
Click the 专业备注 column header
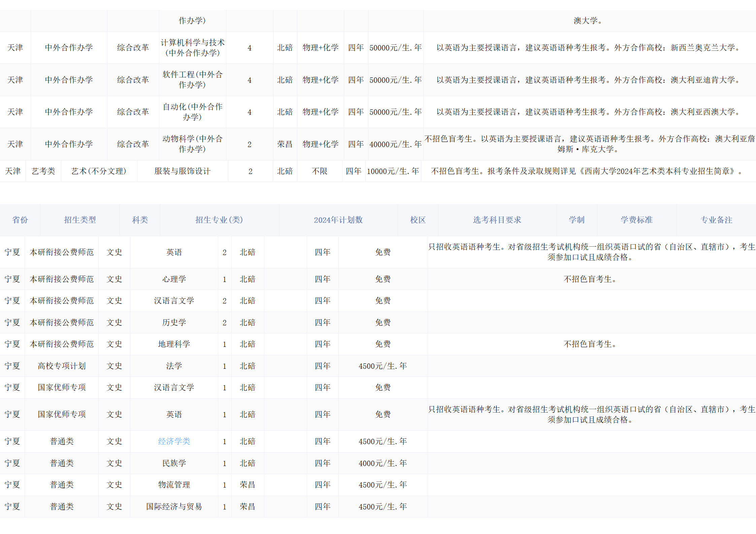click(x=716, y=220)
